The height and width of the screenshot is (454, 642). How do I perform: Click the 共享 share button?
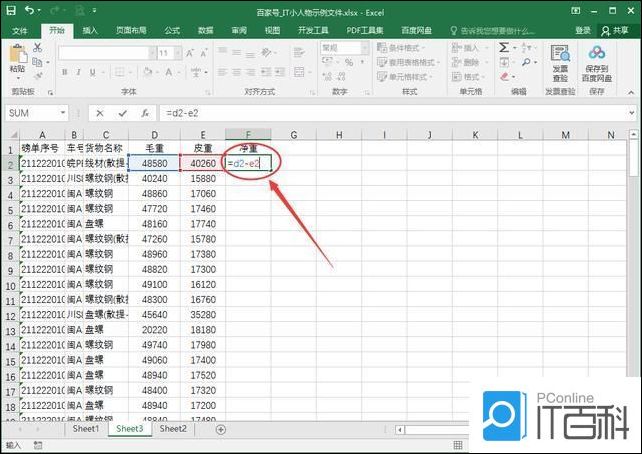(x=614, y=30)
